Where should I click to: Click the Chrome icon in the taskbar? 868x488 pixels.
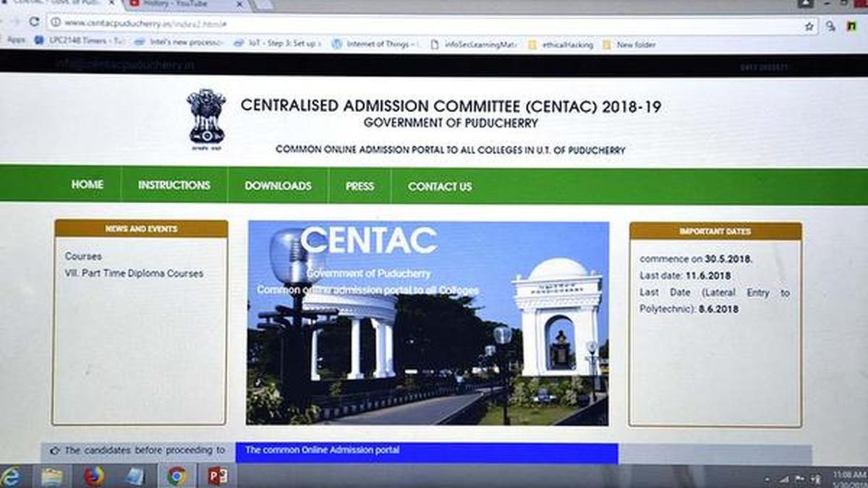(176, 477)
